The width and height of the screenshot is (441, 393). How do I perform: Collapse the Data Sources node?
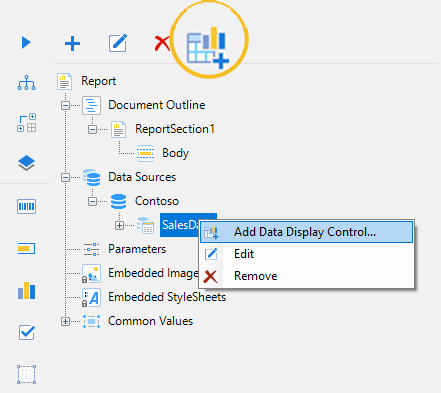click(65, 178)
